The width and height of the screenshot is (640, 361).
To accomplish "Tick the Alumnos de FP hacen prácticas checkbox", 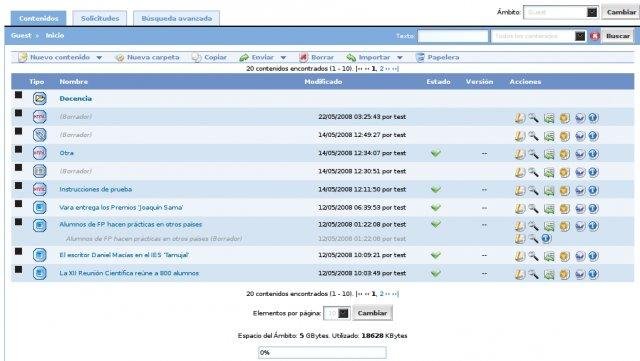I will coord(18,222).
